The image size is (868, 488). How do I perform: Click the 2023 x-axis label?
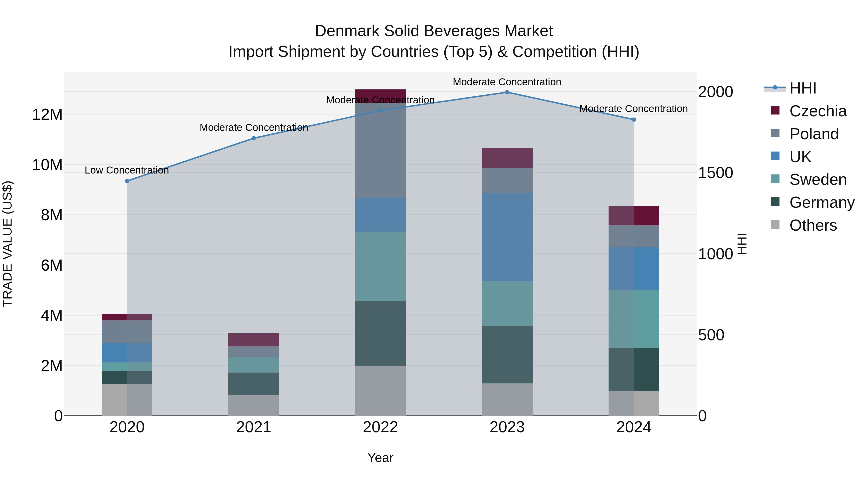click(x=507, y=427)
